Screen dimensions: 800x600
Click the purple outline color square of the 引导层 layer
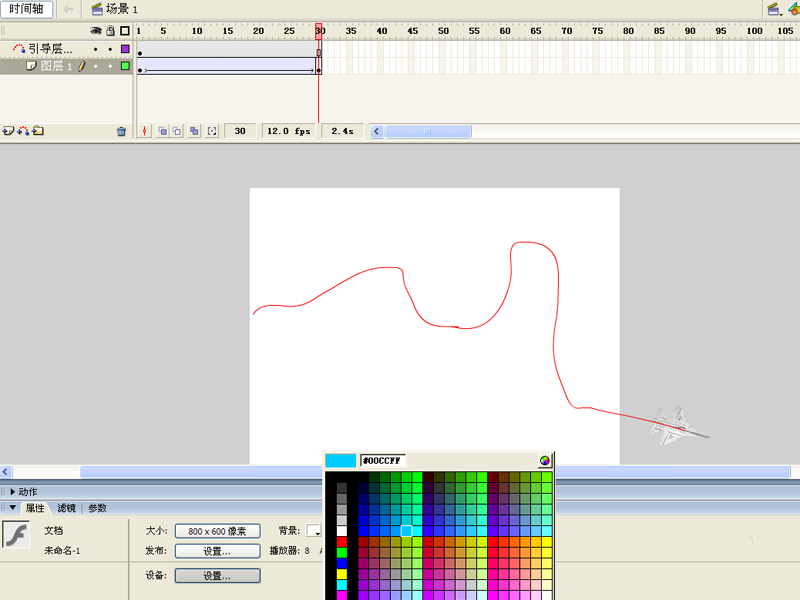pyautogui.click(x=125, y=49)
